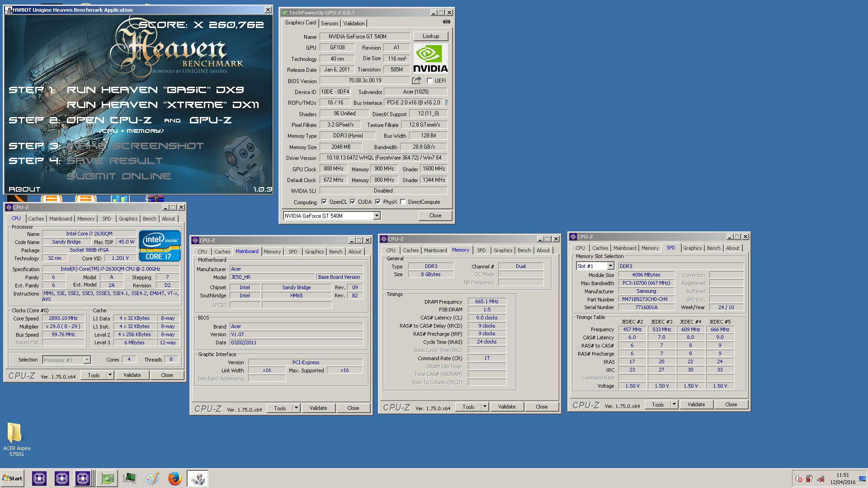Click the power plug tray icon

809,479
